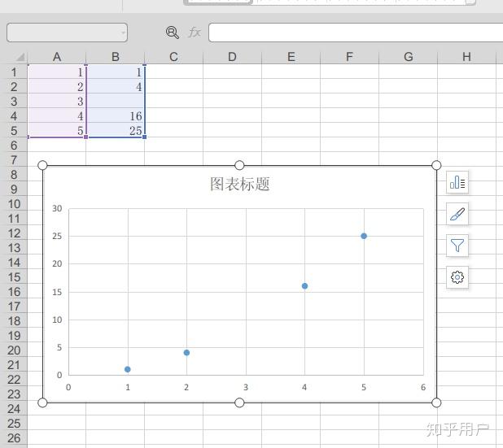This screenshot has width=503, height=448.
Task: Click the blue fill handle of column B range
Action: [x=144, y=137]
